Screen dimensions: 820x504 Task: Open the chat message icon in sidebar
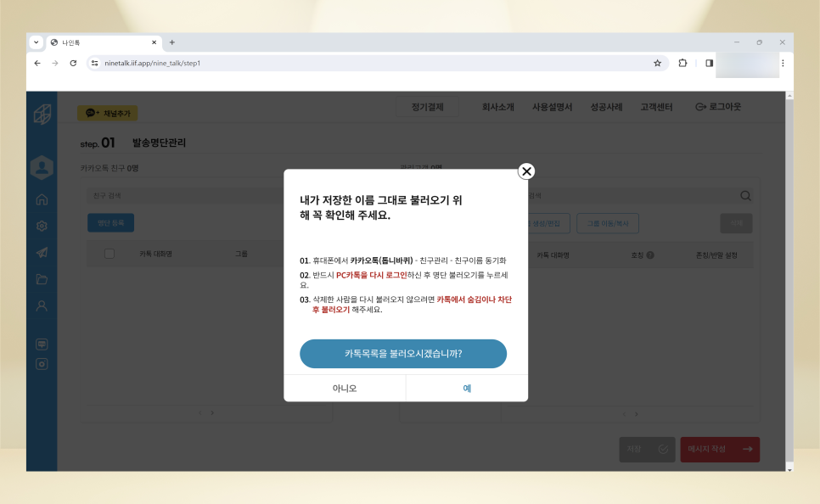point(42,344)
